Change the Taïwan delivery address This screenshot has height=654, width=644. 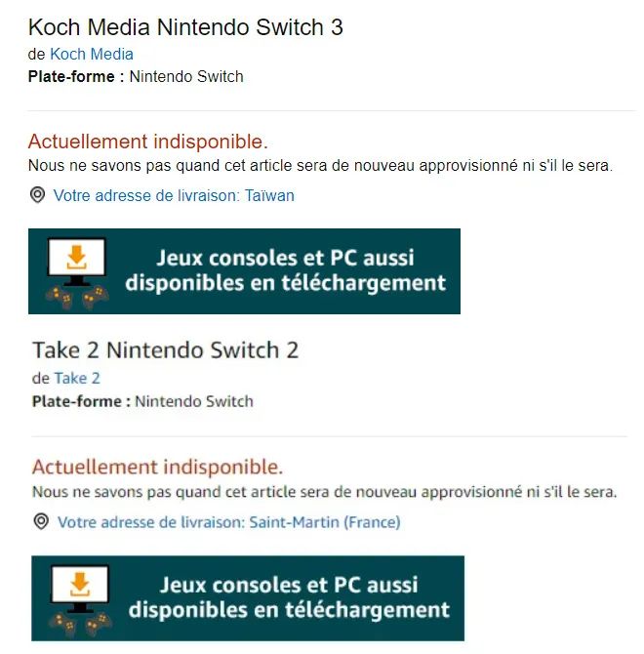click(x=174, y=196)
